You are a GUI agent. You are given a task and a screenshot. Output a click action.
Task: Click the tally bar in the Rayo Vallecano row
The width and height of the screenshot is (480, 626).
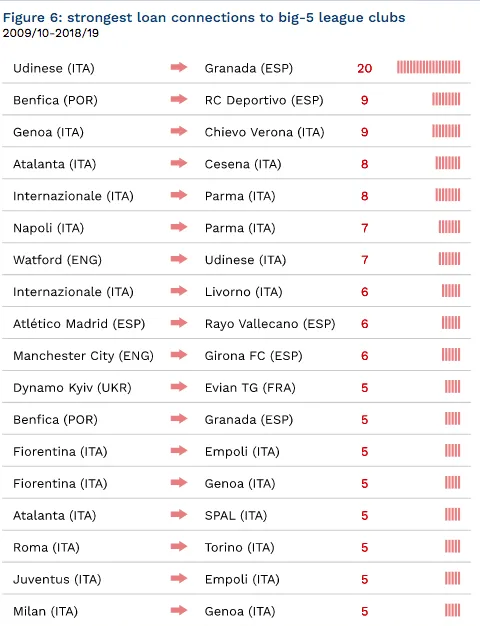point(451,323)
